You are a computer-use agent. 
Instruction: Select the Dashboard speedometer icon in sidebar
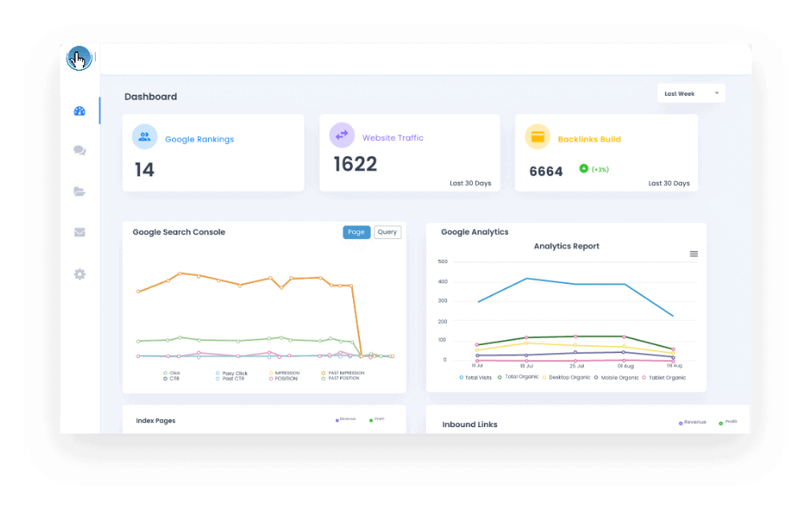(x=80, y=111)
